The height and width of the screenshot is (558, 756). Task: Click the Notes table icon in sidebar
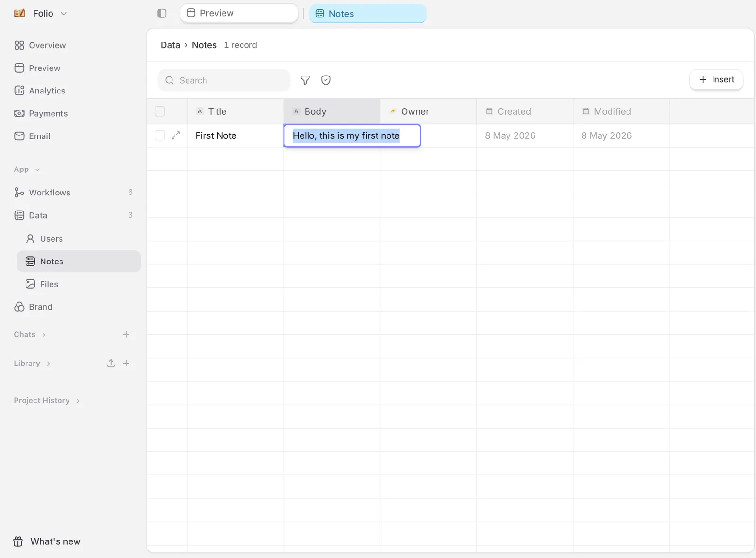click(x=30, y=262)
